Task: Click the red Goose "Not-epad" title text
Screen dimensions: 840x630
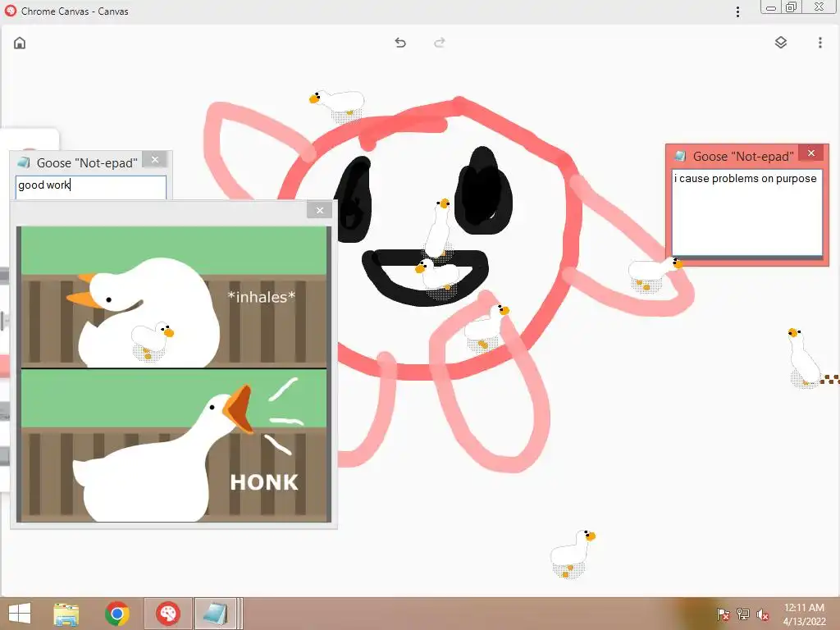Action: click(743, 157)
